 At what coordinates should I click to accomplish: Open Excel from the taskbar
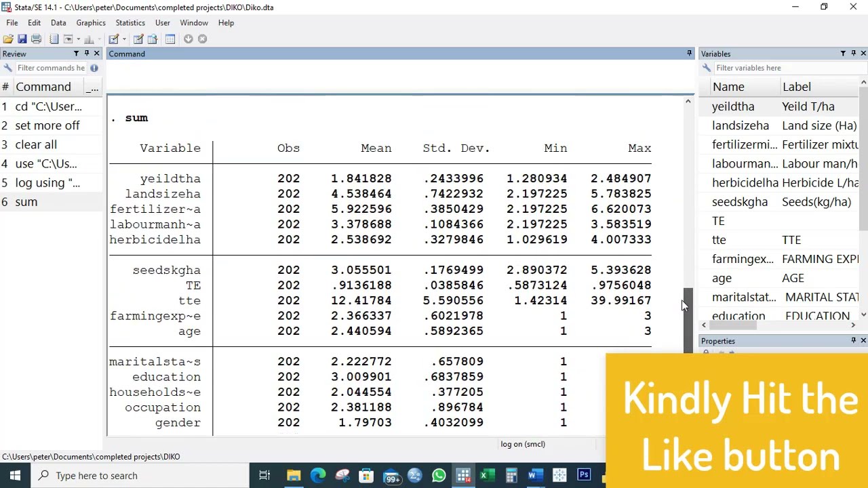[487, 475]
